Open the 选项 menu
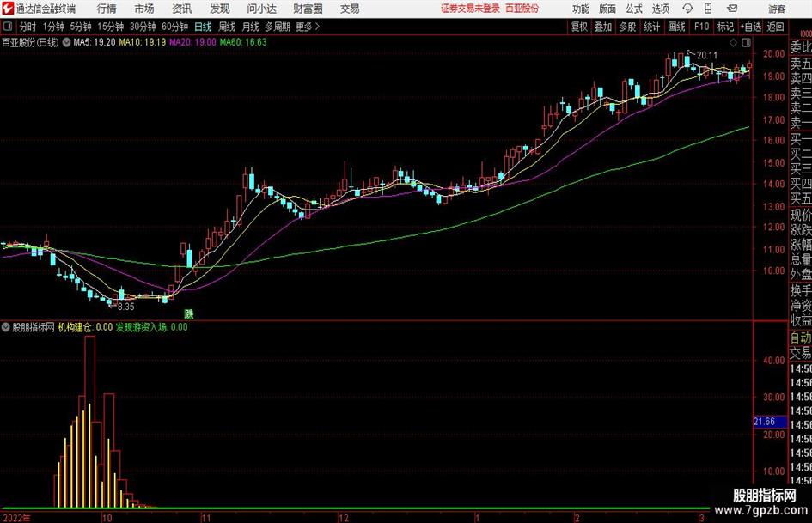The height and width of the screenshot is (523, 812). click(x=660, y=9)
